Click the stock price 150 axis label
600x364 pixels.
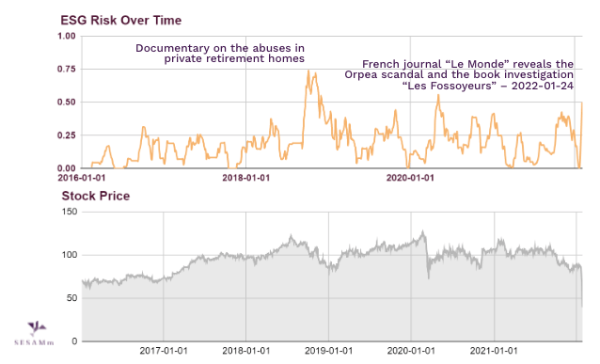pos(70,212)
